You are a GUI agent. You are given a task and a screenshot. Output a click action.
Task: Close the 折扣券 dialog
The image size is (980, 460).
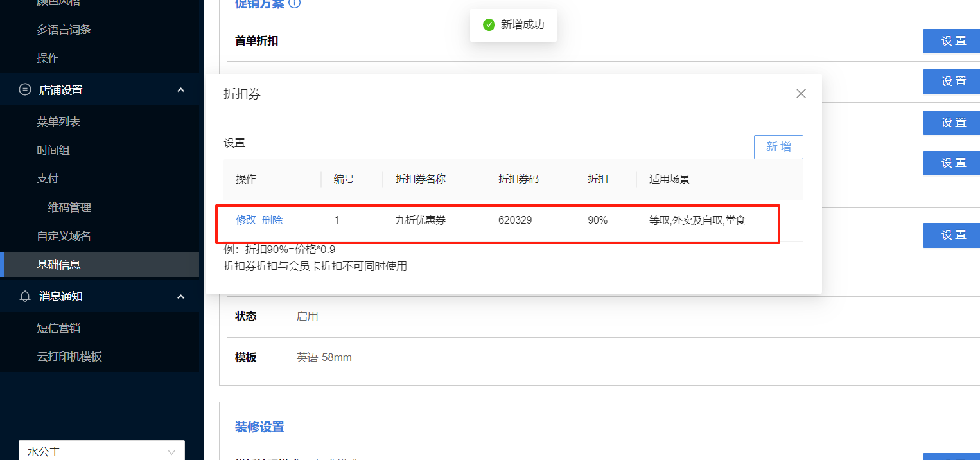click(801, 94)
